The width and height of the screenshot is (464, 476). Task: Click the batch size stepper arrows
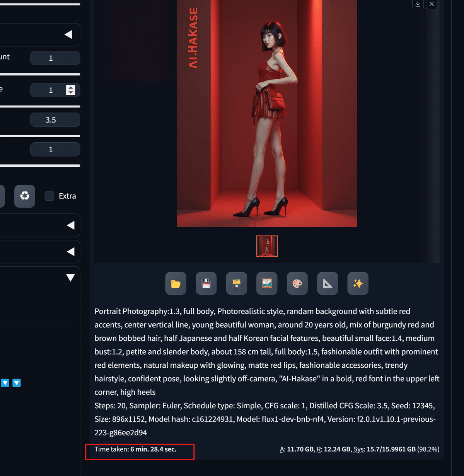70,90
